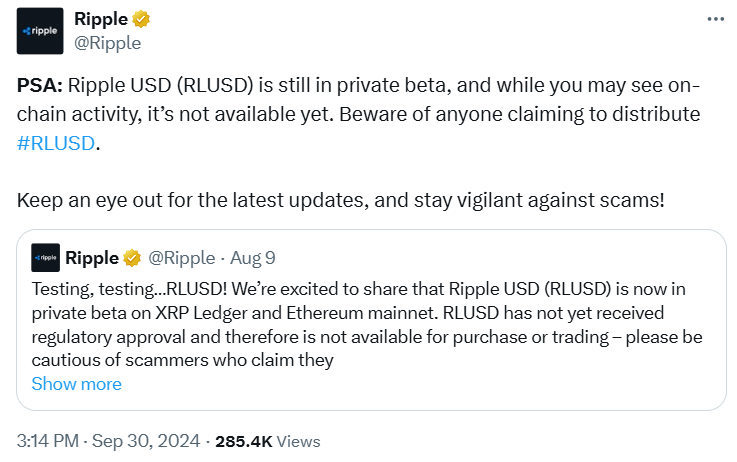This screenshot has width=737, height=462.
Task: Click the "Views" label at the bottom
Action: [x=298, y=440]
